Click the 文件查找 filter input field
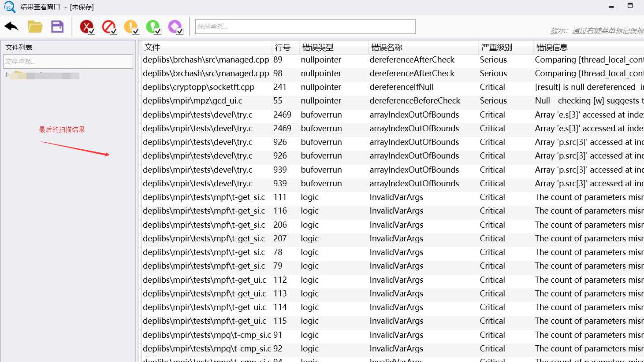The image size is (644, 362). [68, 61]
